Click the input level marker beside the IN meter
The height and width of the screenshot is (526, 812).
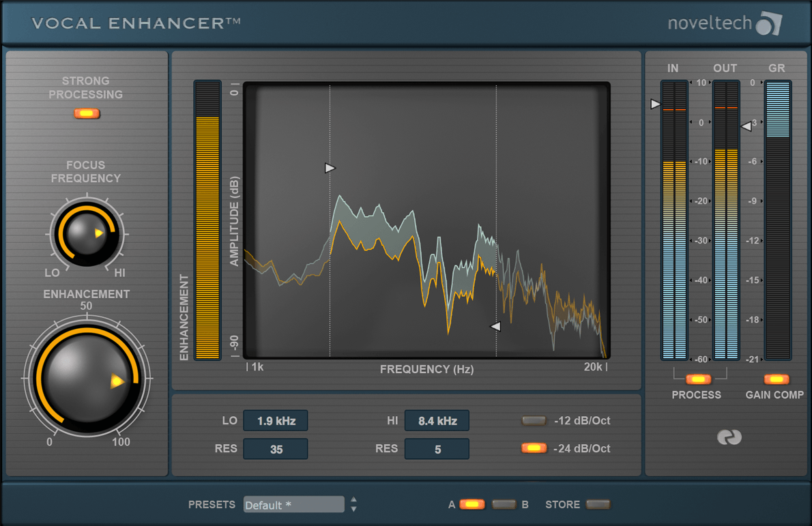coord(655,104)
